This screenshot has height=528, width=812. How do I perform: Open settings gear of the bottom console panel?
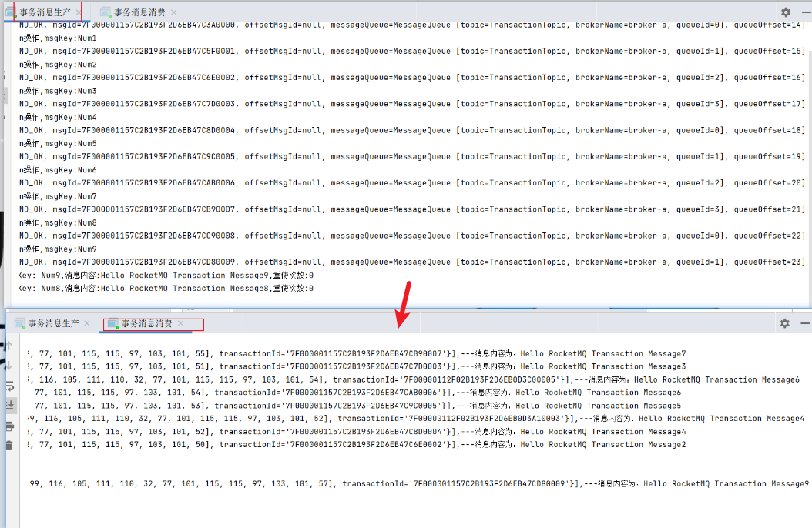(785, 323)
